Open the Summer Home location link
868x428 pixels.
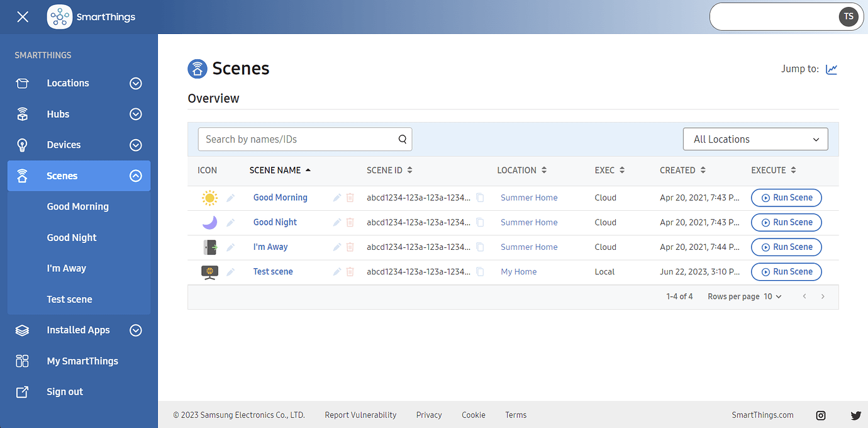pyautogui.click(x=529, y=197)
